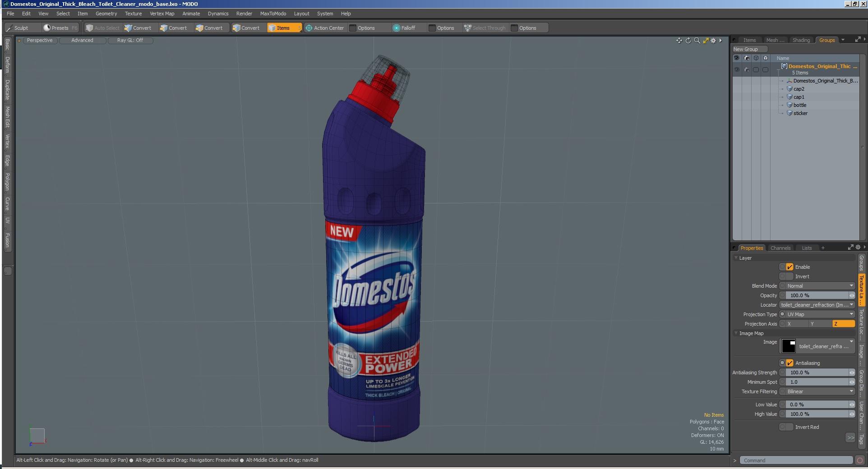Toggle the Enable checkbox
The image size is (868, 469).
[790, 267]
